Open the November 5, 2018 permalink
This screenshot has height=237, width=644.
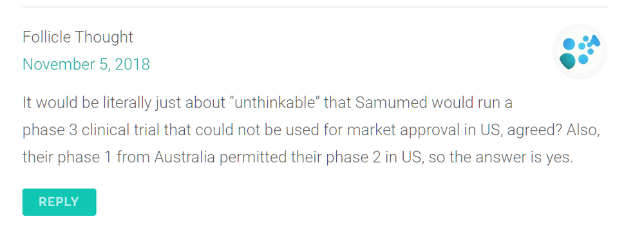tap(86, 64)
